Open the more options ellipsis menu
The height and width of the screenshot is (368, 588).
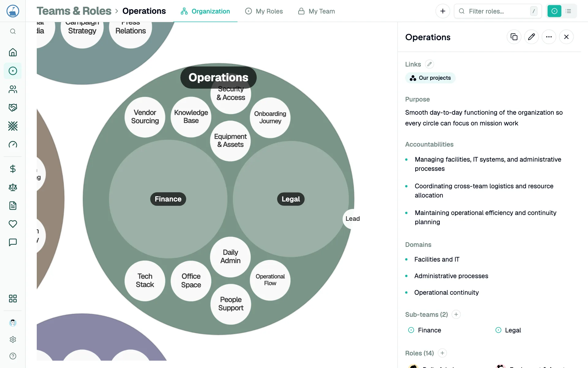click(549, 37)
